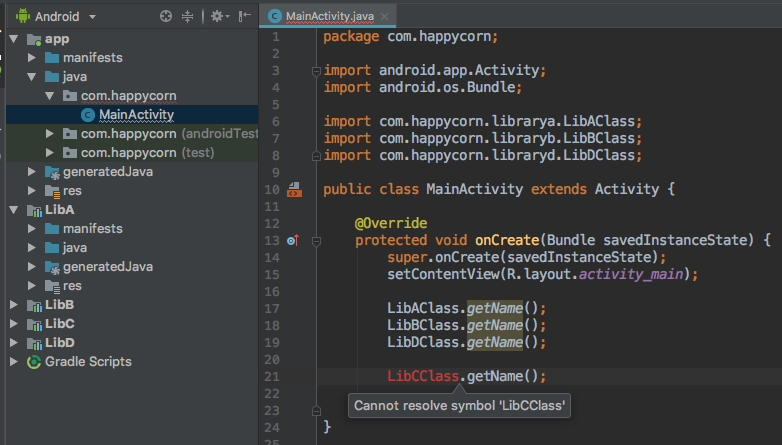Screen dimensions: 782x445
Task: Open the Android project view dropdown
Action: (92, 17)
